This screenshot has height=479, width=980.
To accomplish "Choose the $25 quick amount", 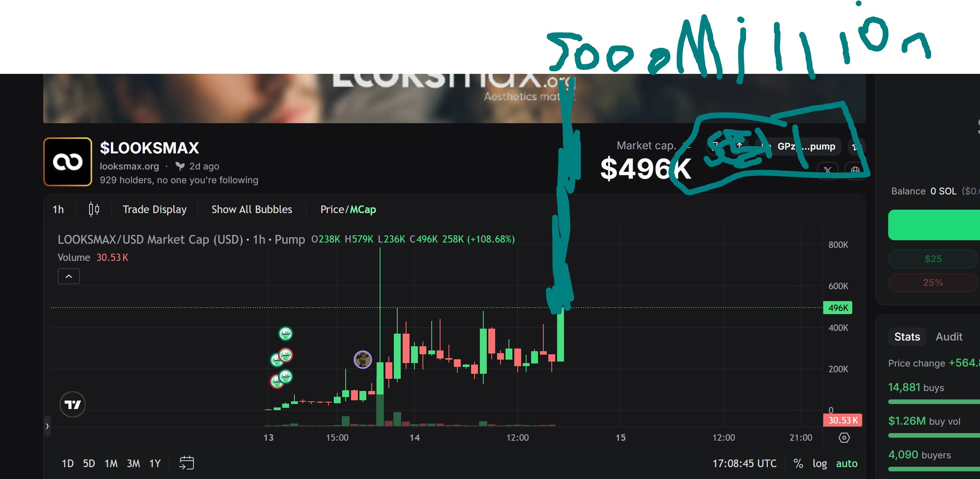I will coord(933,259).
